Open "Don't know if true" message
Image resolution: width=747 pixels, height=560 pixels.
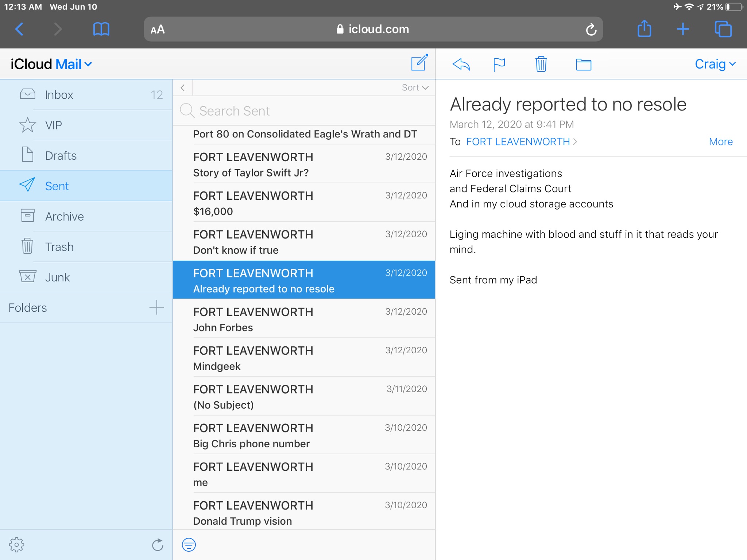click(304, 241)
